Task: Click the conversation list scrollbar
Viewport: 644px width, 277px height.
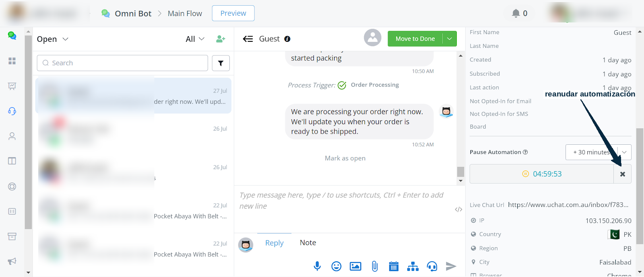Action: (28, 132)
